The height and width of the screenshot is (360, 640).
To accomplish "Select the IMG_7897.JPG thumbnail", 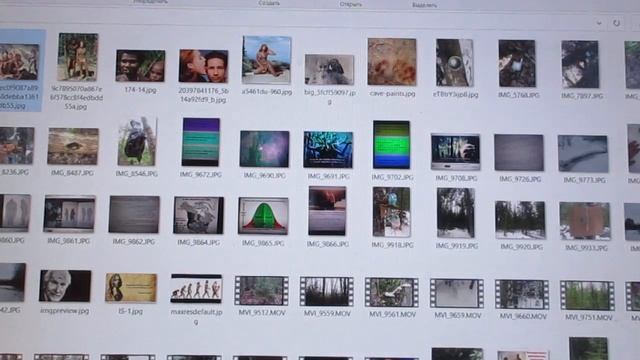I will 580,64.
